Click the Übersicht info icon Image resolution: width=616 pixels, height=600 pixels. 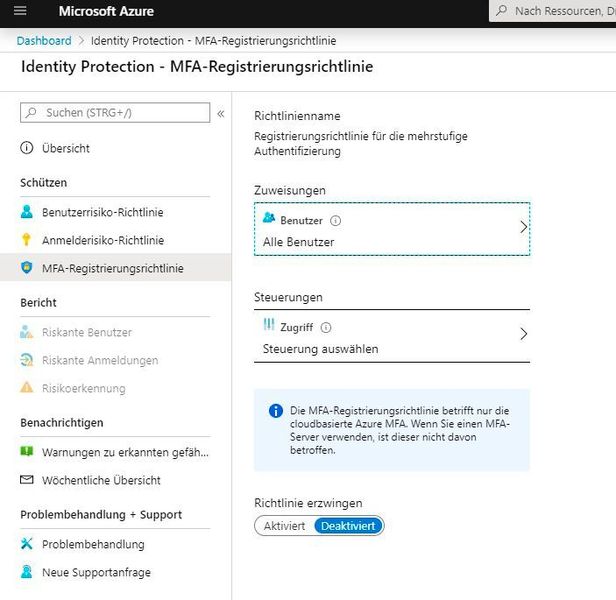pos(27,148)
